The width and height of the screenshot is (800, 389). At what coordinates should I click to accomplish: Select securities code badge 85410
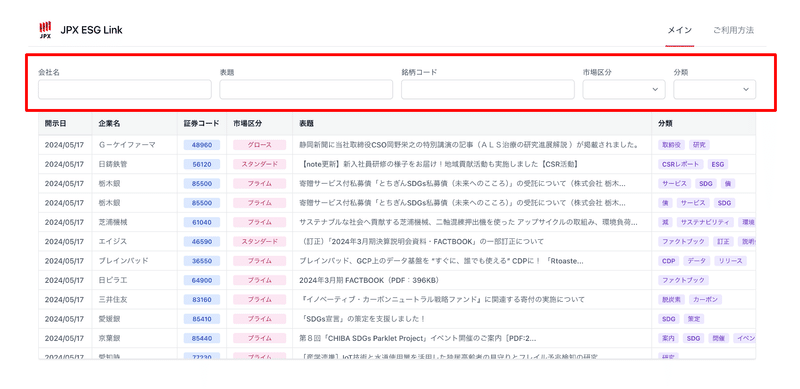pos(202,319)
